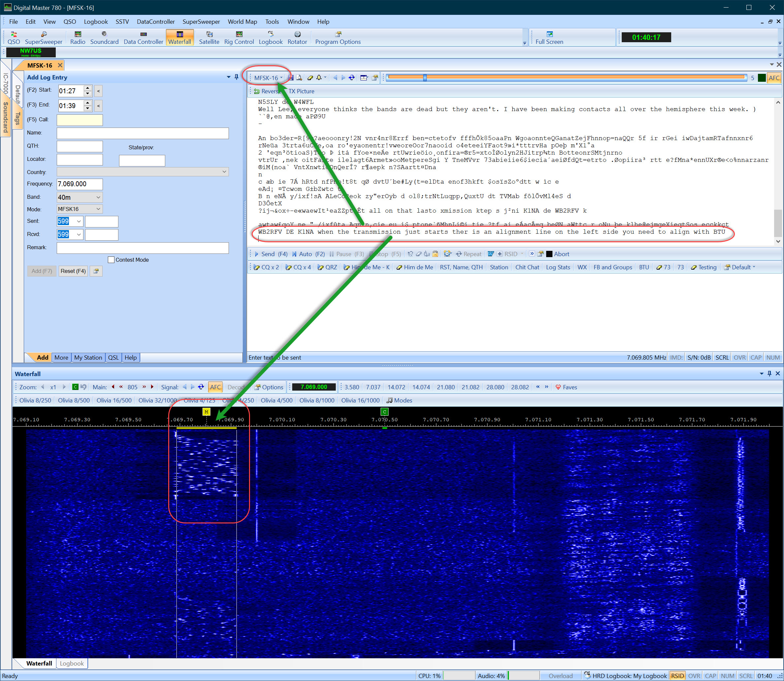Select the RST, Name, QTH macro
Viewport: 784px width, 681px height.
coord(461,268)
